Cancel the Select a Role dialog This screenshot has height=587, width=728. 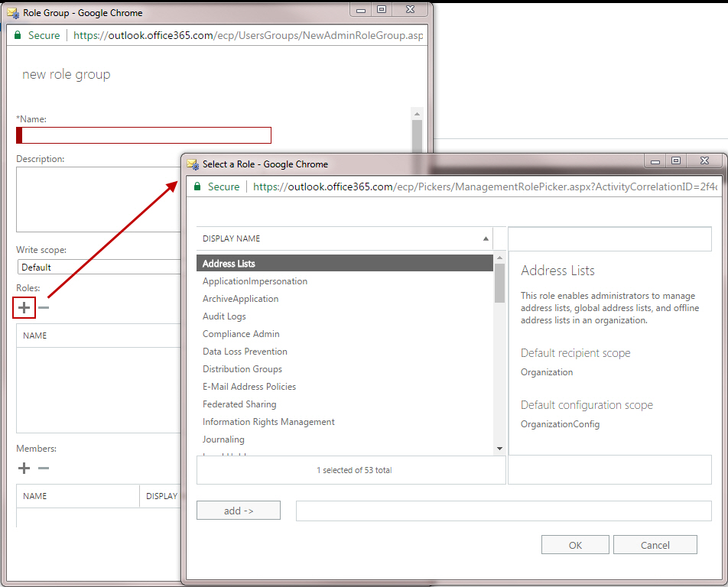pos(655,545)
